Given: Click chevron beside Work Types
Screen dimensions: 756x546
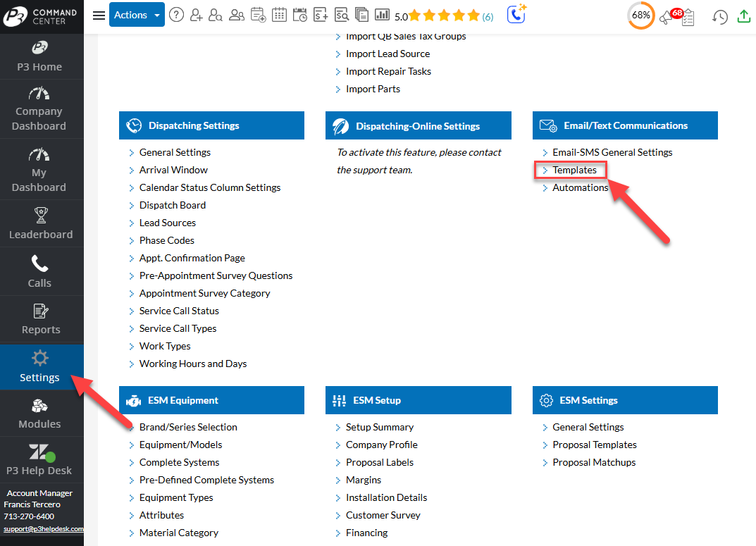Looking at the screenshot, I should click(x=132, y=347).
